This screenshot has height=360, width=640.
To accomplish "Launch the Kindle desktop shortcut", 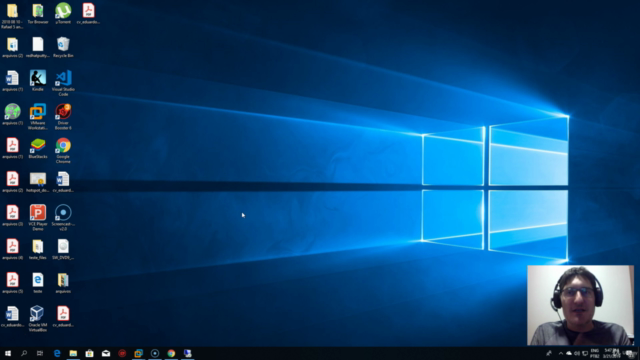I will pyautogui.click(x=38, y=80).
